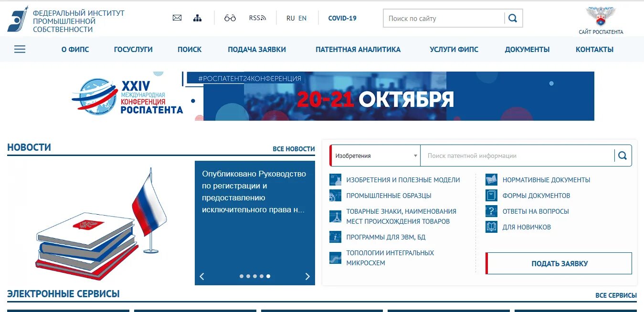This screenshot has height=312, width=644.
Task: Open news headline Опубликовано Руководство по регистрации
Action: tap(254, 192)
